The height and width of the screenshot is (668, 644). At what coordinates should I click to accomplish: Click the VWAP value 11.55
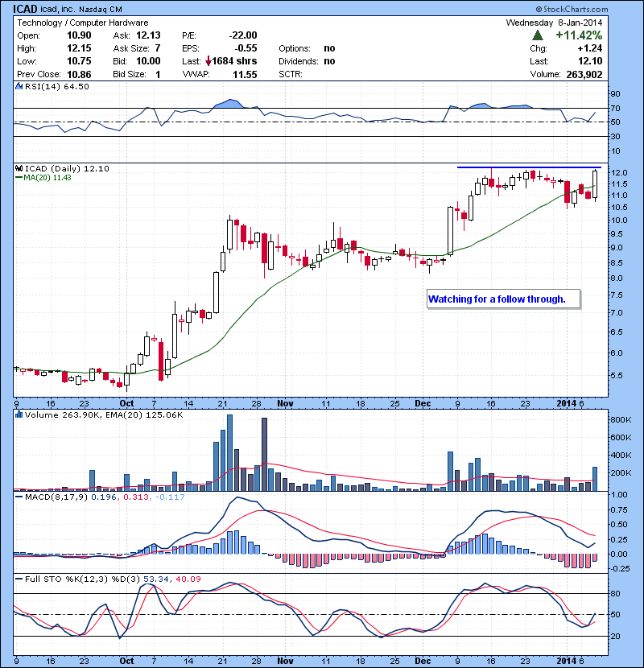245,75
